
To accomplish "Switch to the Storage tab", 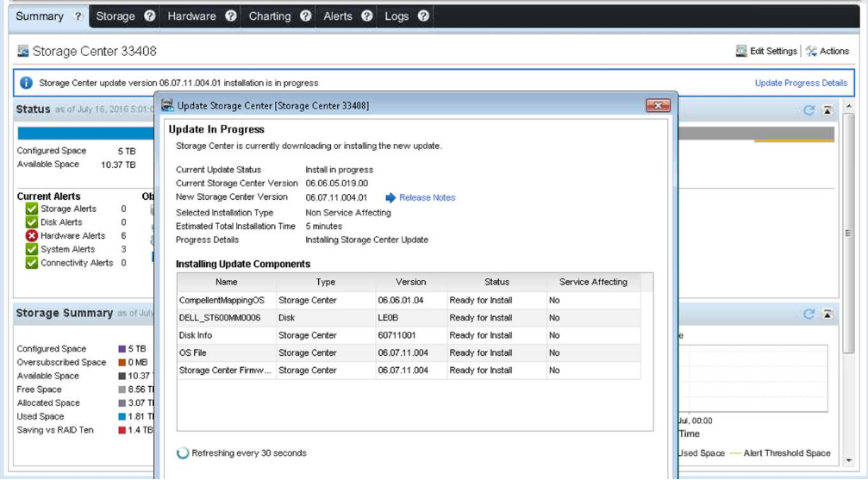I will [x=116, y=16].
